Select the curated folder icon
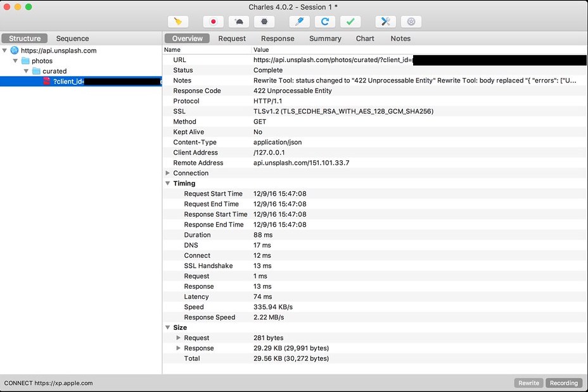 pyautogui.click(x=36, y=71)
